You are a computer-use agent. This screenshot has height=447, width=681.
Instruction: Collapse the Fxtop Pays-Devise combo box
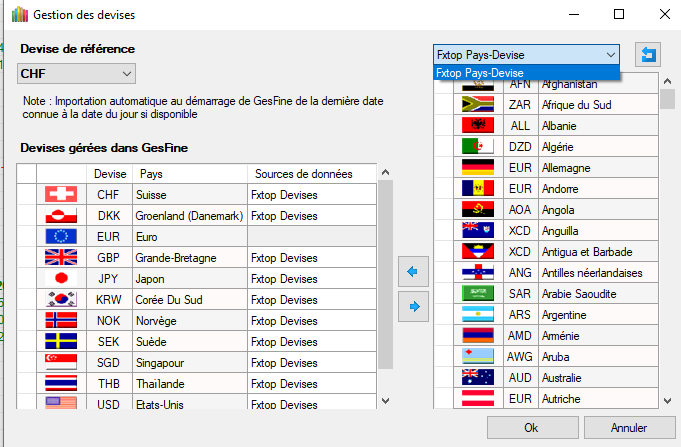tap(610, 55)
